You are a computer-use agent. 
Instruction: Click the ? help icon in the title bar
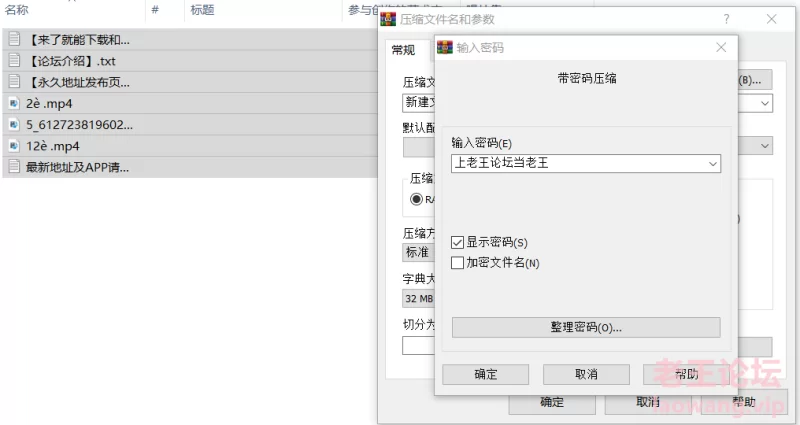tap(726, 19)
